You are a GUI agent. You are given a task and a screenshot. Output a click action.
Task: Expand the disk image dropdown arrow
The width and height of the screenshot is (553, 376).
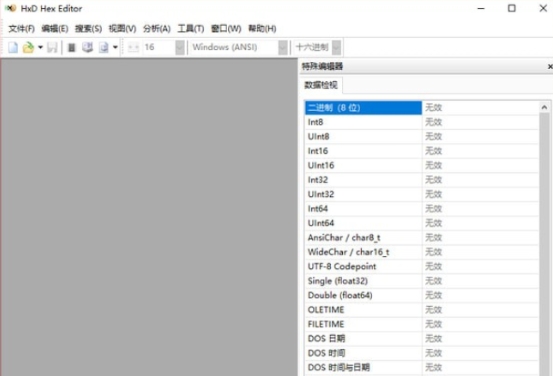[x=115, y=47]
